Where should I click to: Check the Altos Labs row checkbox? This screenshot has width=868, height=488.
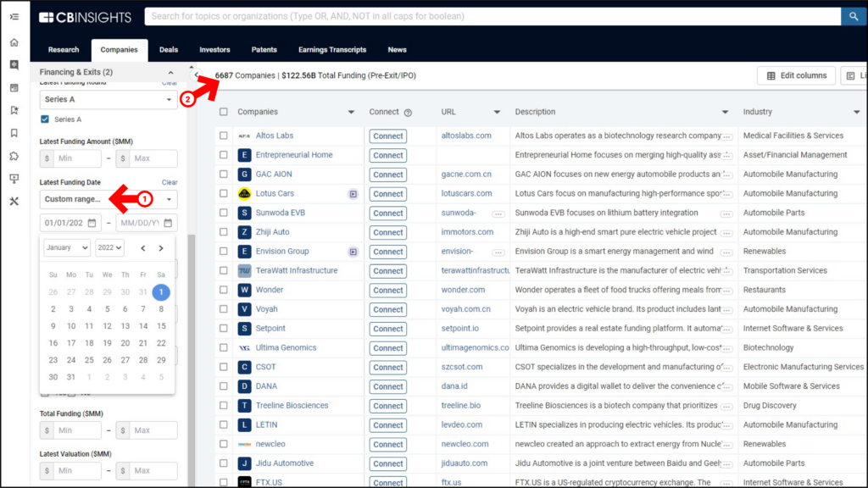[224, 136]
